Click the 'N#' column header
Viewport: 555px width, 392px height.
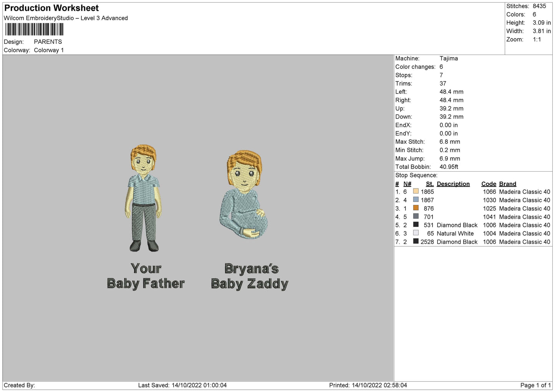407,184
